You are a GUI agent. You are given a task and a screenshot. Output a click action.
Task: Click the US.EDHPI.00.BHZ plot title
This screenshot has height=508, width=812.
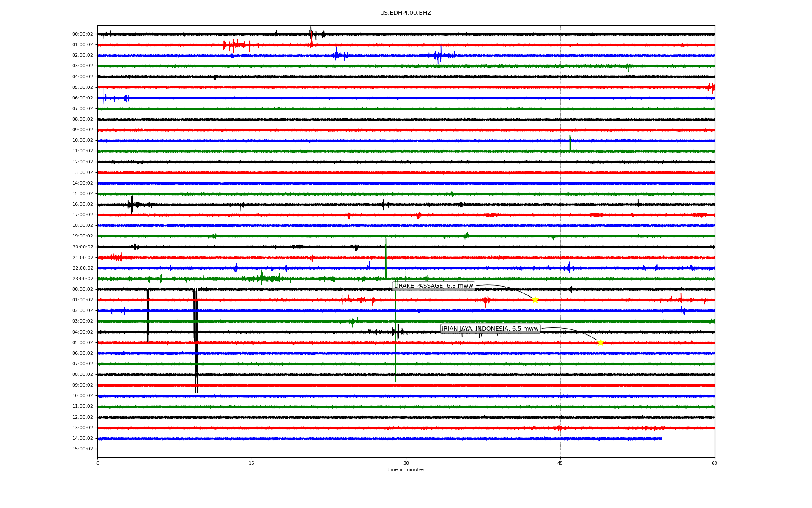click(406, 13)
